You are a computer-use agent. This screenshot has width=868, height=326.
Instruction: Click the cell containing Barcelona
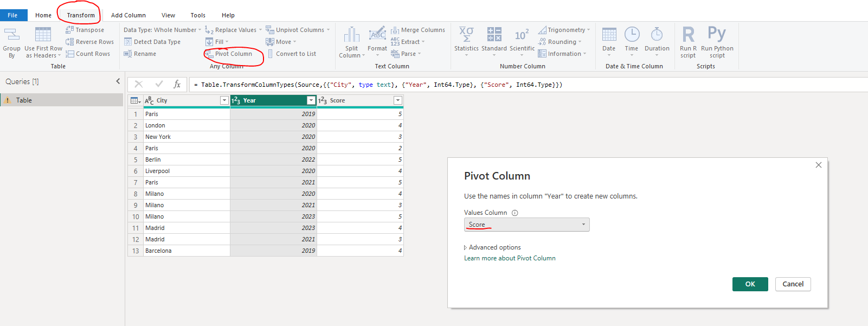pos(187,251)
